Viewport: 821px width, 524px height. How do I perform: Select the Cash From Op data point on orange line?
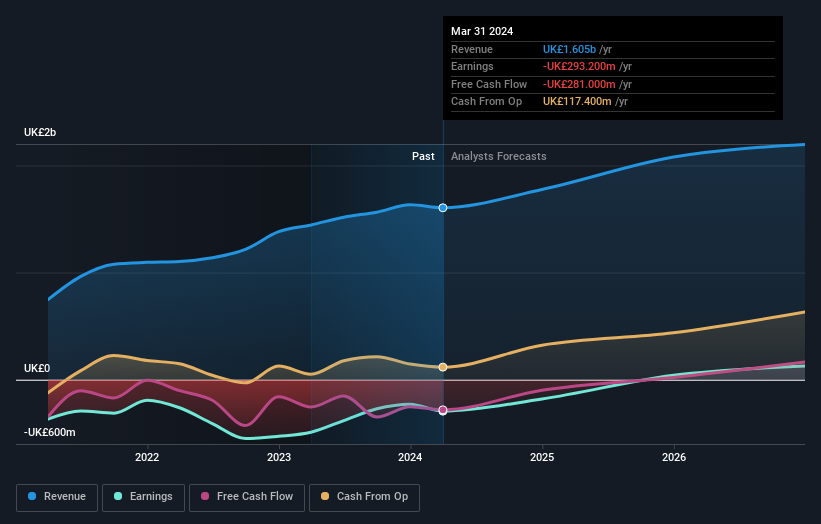(443, 367)
